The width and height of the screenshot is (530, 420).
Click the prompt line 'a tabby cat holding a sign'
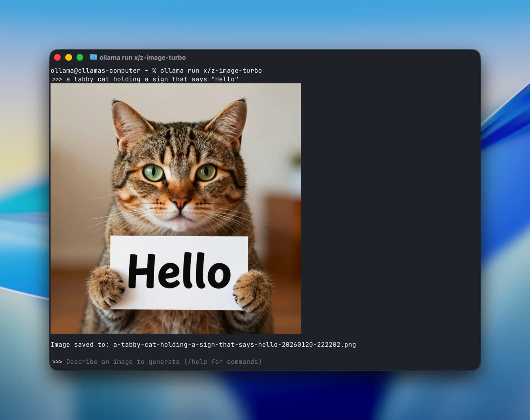tap(152, 79)
